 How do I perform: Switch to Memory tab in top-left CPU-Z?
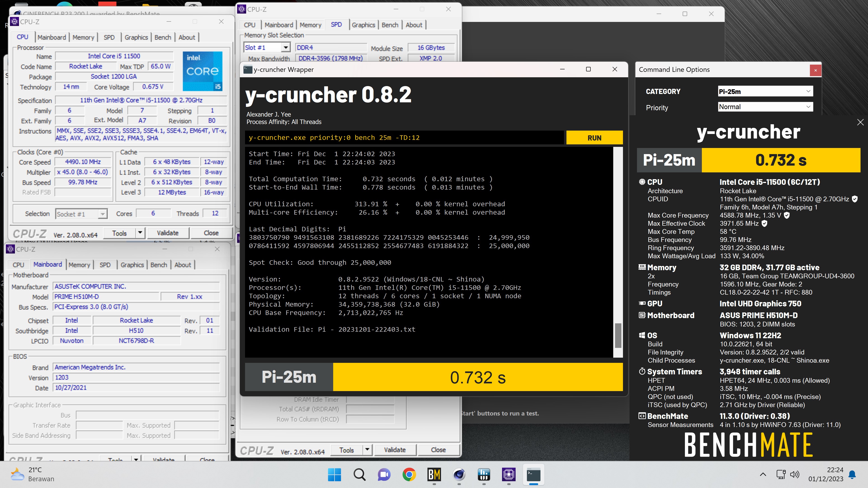click(x=83, y=37)
